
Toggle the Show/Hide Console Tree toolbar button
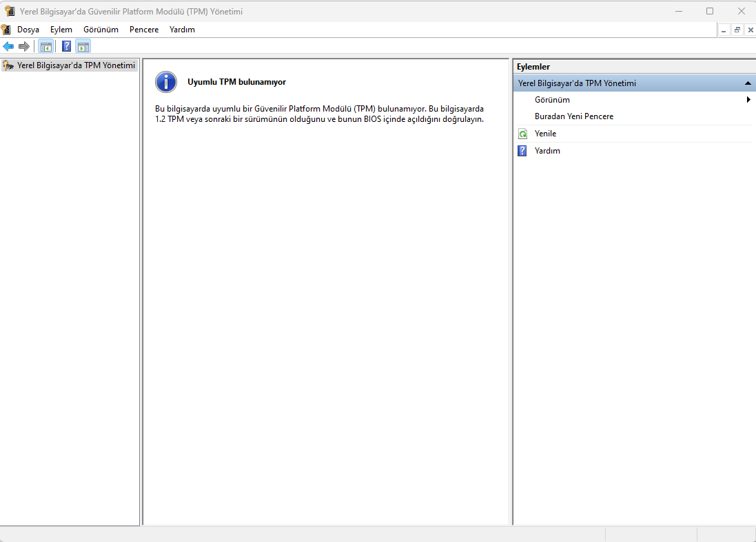(45, 47)
